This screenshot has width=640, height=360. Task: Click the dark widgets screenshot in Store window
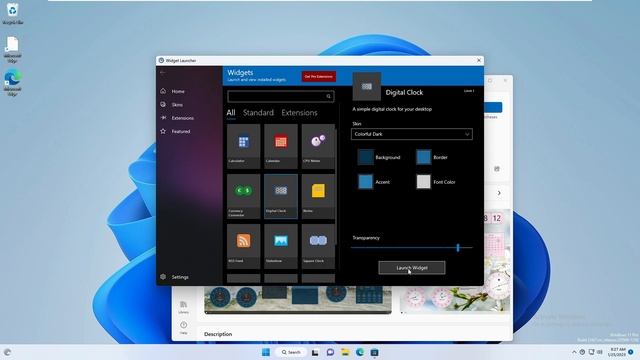tap(298, 300)
